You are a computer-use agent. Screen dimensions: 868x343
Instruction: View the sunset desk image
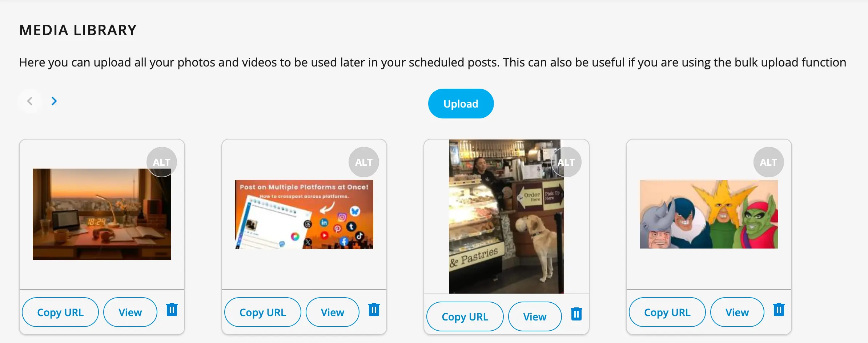130,312
